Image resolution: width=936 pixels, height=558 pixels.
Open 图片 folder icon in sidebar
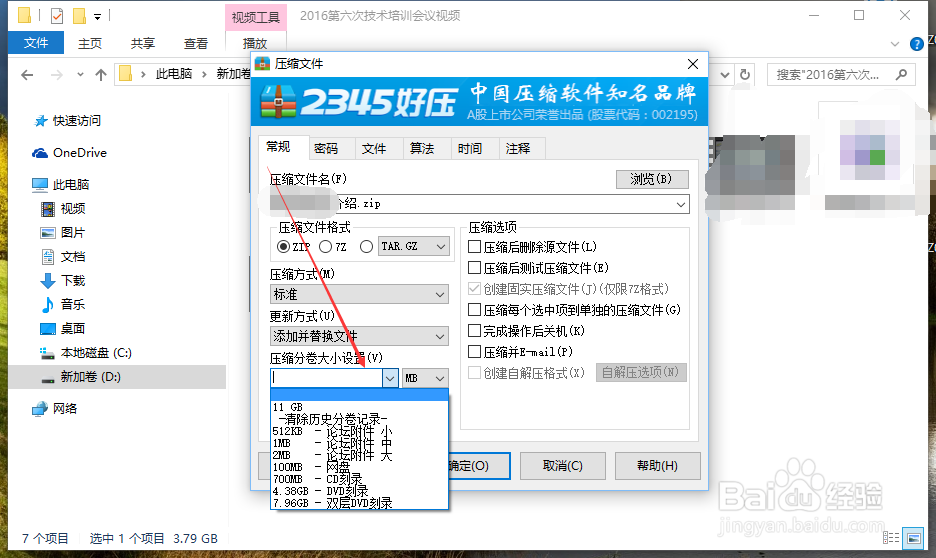tap(48, 233)
